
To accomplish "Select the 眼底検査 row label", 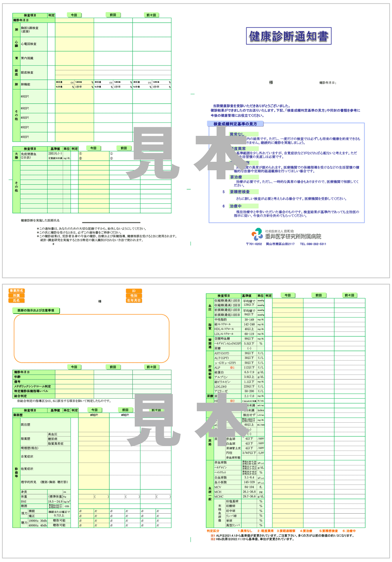I will (27, 73).
